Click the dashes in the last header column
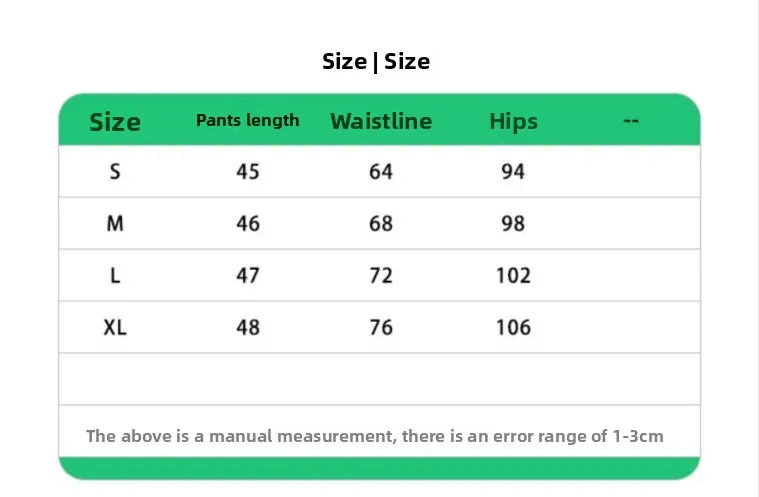 point(630,120)
